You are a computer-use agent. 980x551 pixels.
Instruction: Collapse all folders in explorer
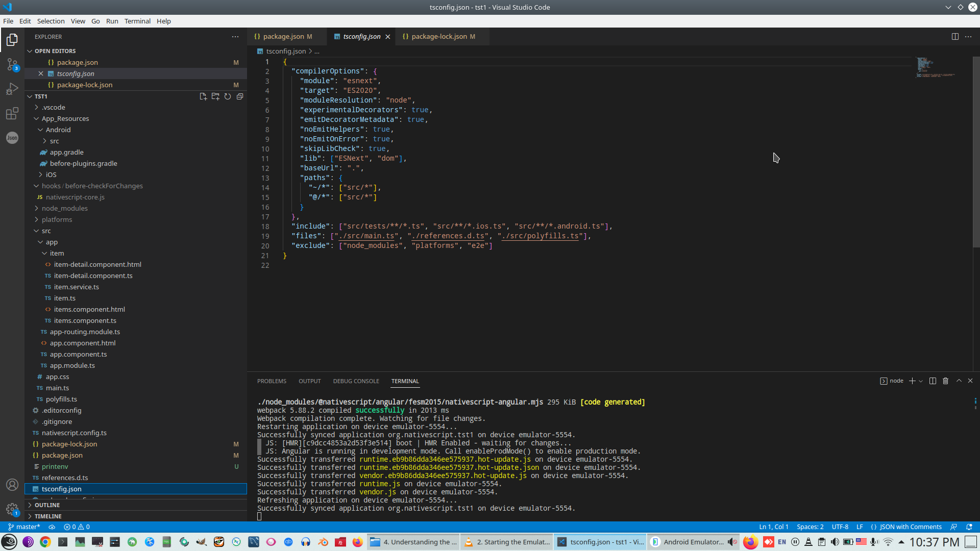tap(240, 96)
